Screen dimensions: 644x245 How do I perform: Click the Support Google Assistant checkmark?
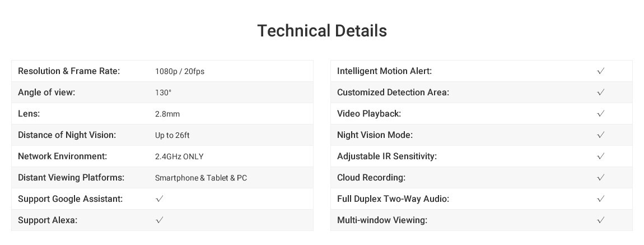click(x=160, y=198)
